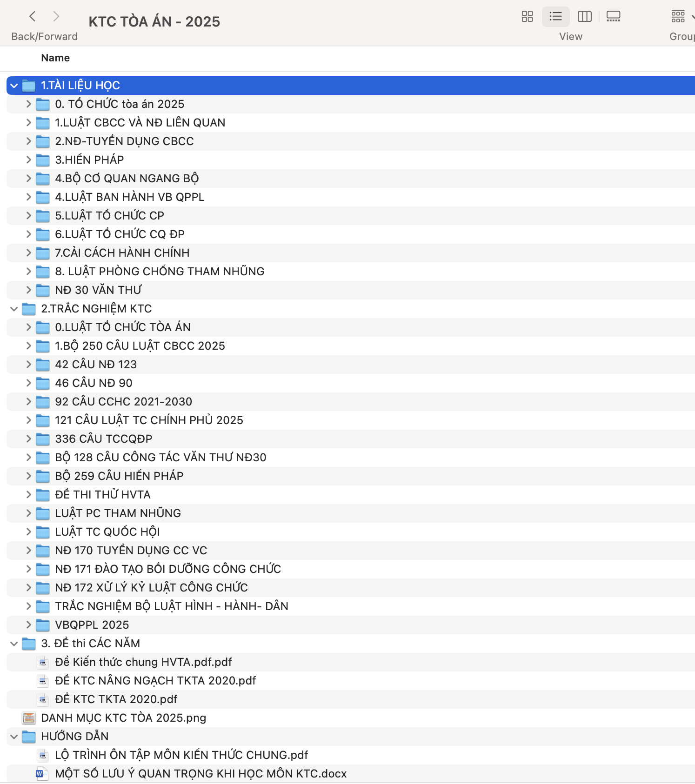Select the 7.CẢI CÁCH HÀNH CHÍNH folder
Viewport: 695px width, 784px height.
click(x=122, y=253)
